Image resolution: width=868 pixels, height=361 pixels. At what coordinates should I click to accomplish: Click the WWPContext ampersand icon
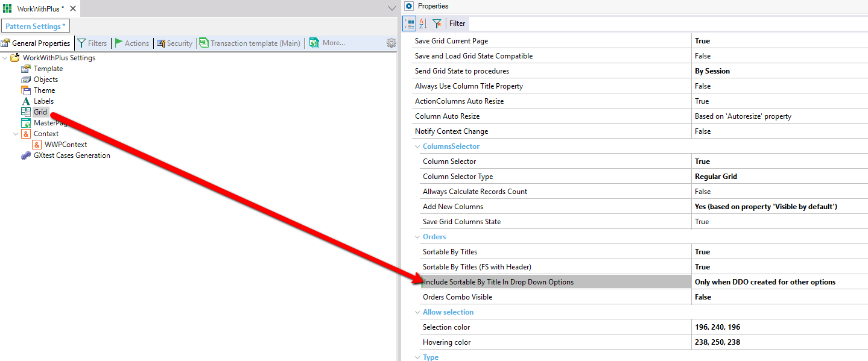[37, 145]
